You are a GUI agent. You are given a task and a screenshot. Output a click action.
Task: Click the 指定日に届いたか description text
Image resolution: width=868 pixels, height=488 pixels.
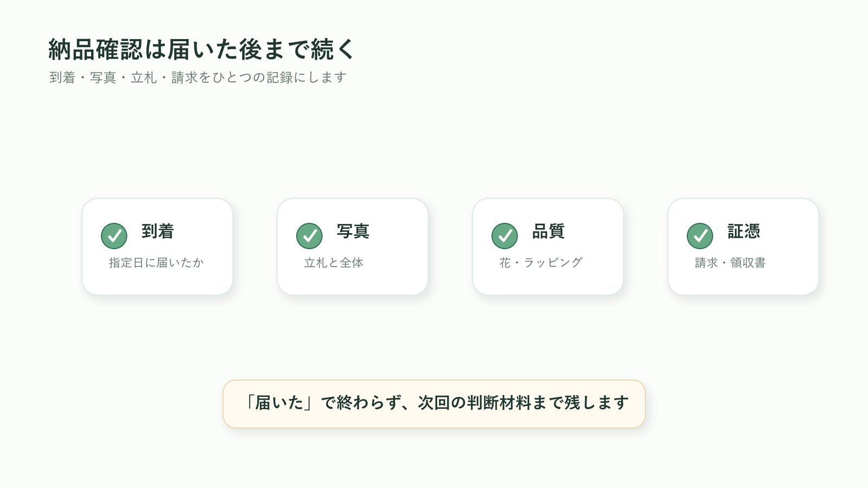tap(156, 263)
